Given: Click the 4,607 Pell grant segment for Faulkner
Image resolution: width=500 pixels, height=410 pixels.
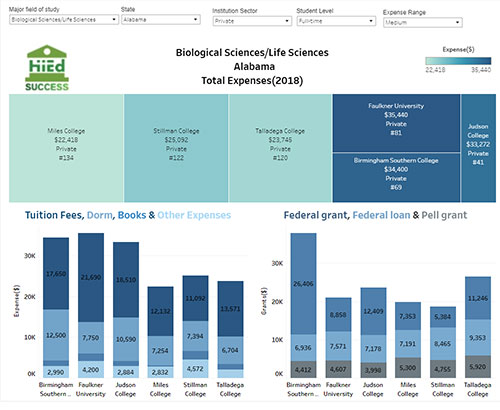Looking at the screenshot, I should [x=338, y=369].
